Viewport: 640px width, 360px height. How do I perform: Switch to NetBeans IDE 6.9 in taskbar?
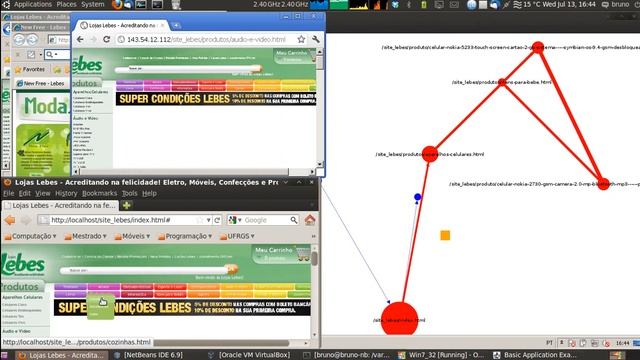click(x=149, y=355)
